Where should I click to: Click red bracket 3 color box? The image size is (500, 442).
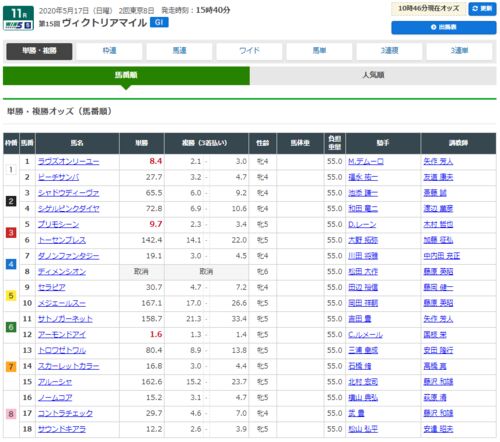[11, 232]
